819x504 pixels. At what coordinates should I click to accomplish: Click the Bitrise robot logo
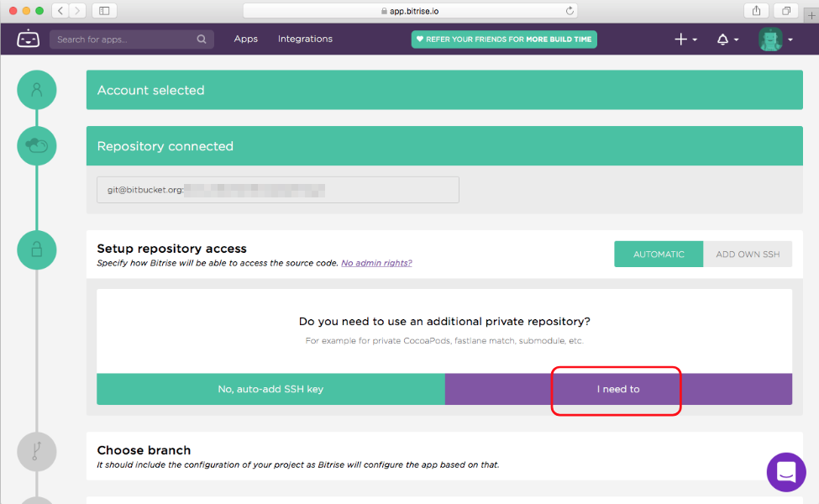(x=29, y=39)
